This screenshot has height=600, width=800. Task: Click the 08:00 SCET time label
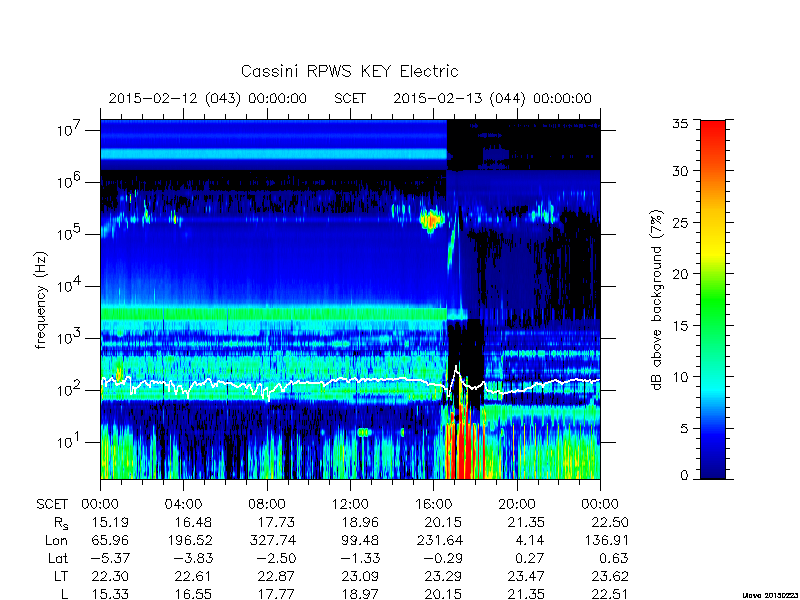pyautogui.click(x=267, y=504)
